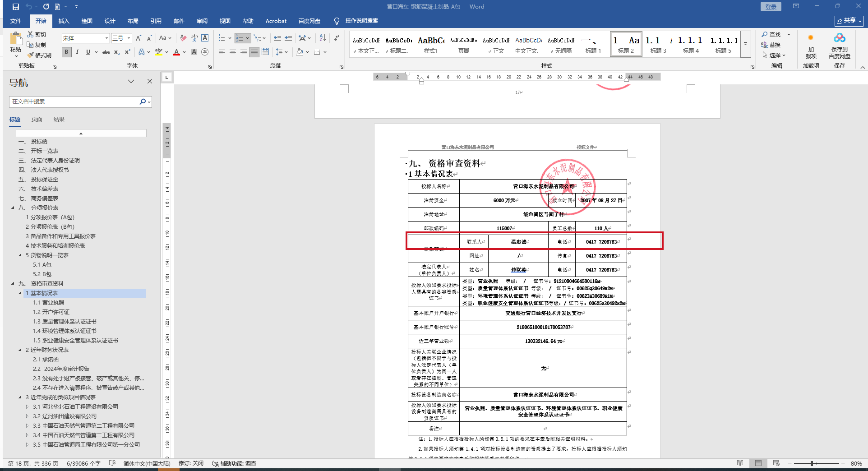The height and width of the screenshot is (471, 868).
Task: Toggle show/hide paragraph marks
Action: [x=337, y=38]
